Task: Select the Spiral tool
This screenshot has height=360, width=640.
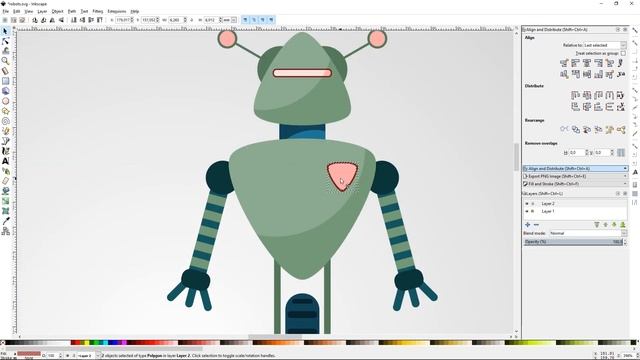Action: tap(5, 121)
